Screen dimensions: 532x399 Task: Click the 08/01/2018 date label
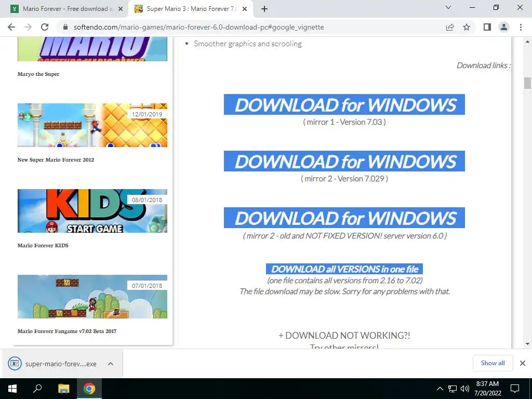(x=147, y=200)
